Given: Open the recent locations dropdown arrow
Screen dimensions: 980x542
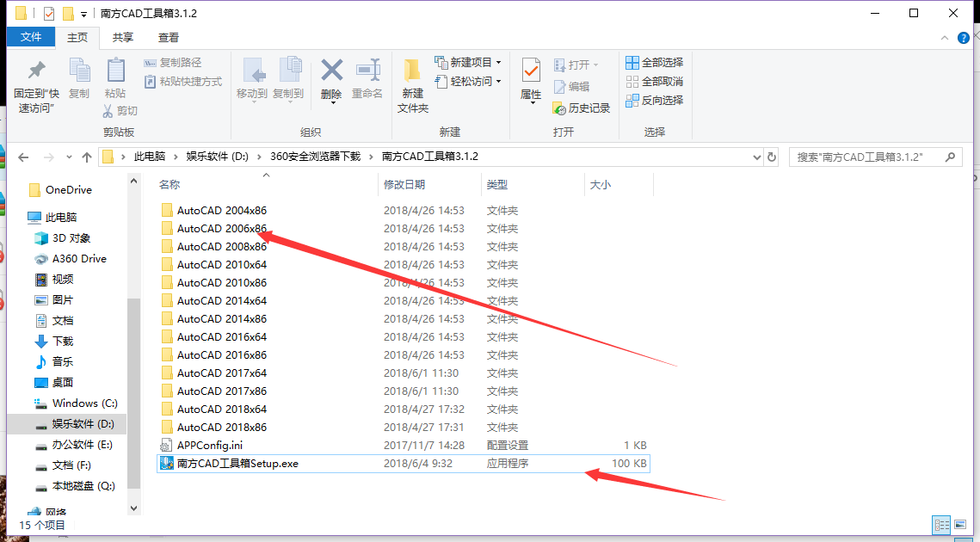Looking at the screenshot, I should pyautogui.click(x=69, y=157).
